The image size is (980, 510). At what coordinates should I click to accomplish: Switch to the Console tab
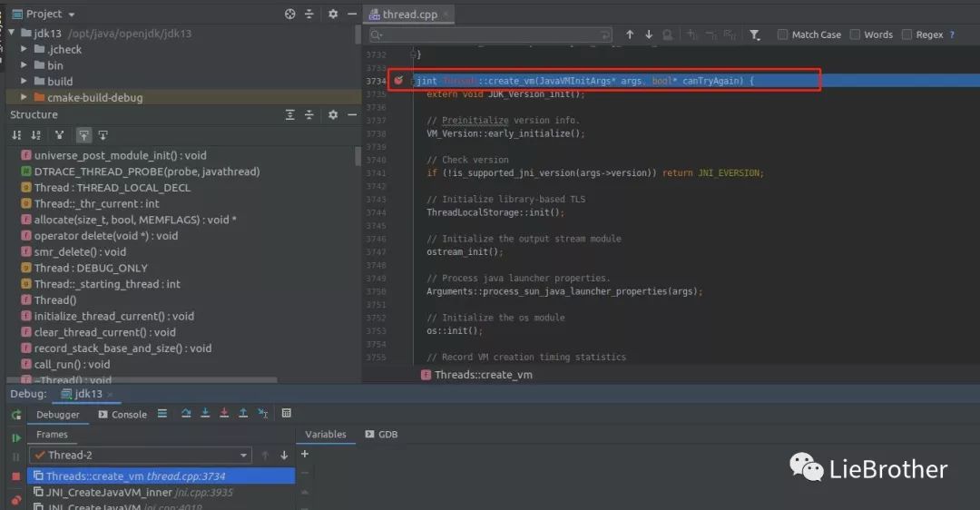[x=122, y=415]
